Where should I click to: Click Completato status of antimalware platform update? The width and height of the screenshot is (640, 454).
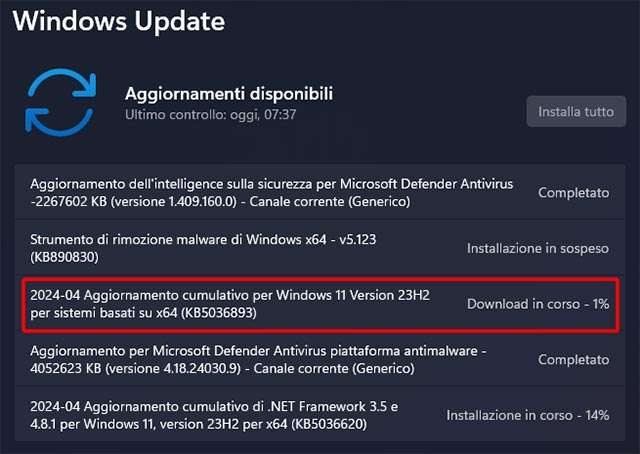[x=573, y=359]
